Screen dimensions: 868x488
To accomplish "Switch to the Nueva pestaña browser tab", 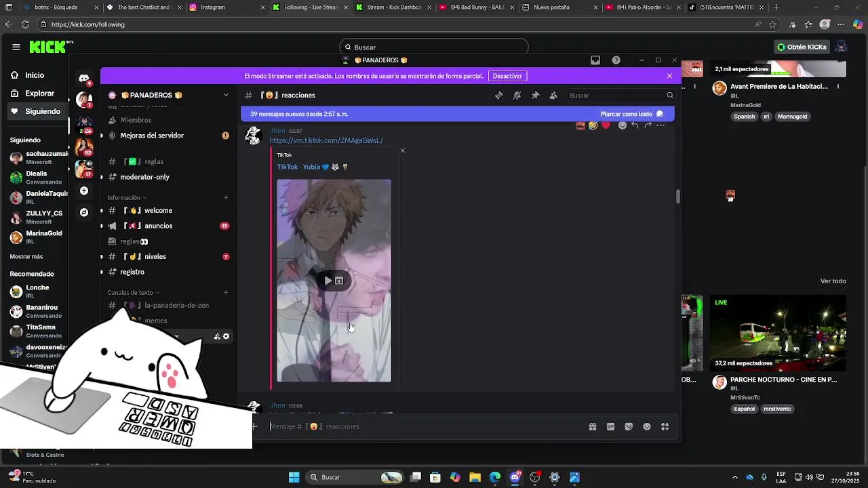I will click(x=559, y=7).
